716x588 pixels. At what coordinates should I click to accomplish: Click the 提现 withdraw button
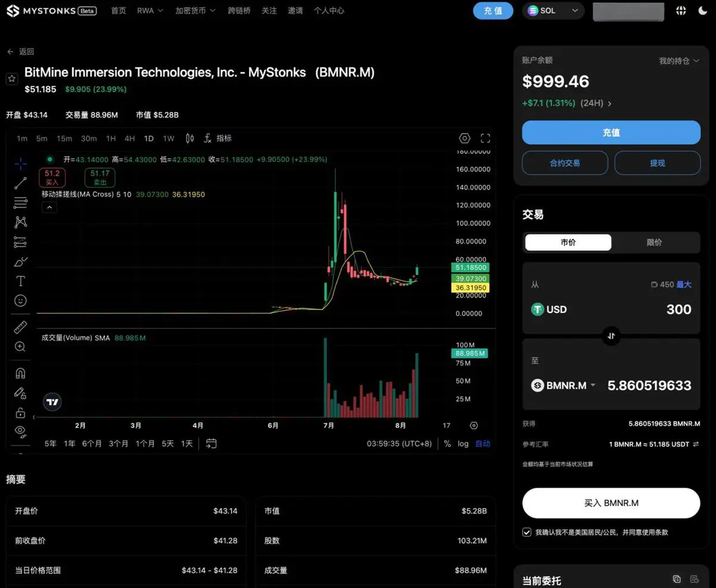coord(658,163)
